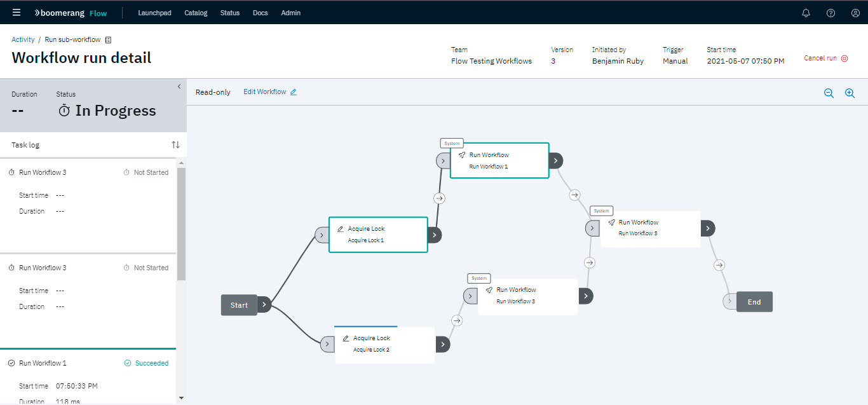Zoom out the workflow diagram
Image resolution: width=868 pixels, height=405 pixels.
pos(829,93)
